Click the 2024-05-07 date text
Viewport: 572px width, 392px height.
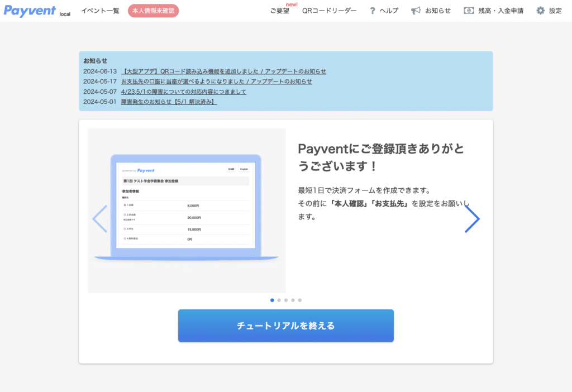click(x=100, y=92)
